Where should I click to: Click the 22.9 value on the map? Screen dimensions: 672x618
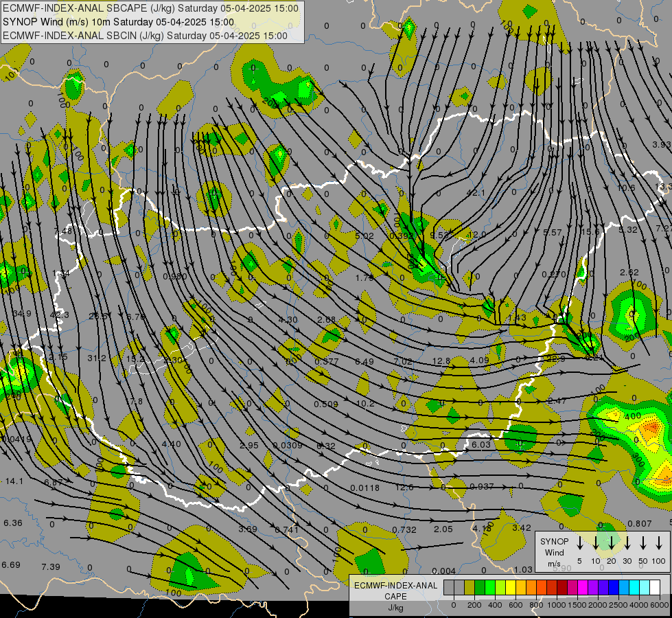click(x=556, y=358)
